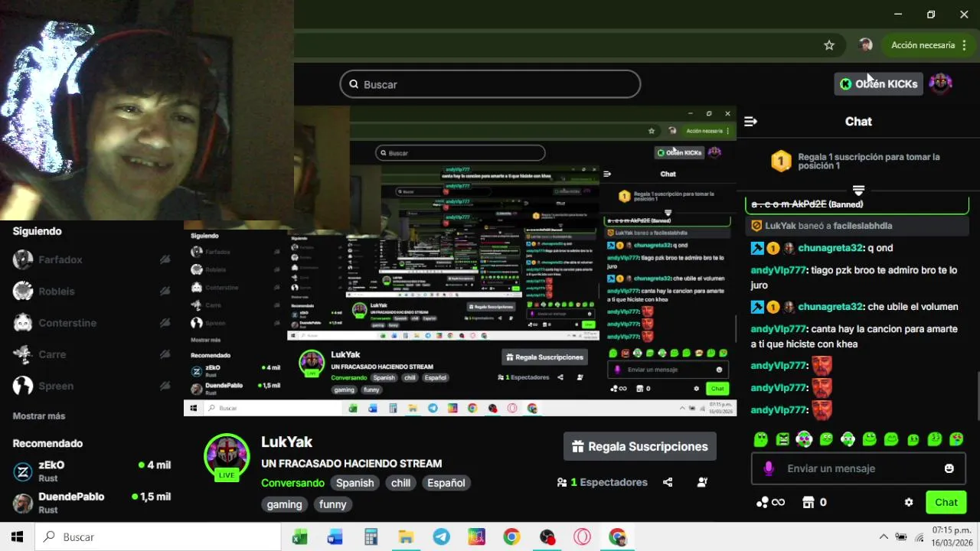
Task: Select the Español tag
Action: [446, 483]
